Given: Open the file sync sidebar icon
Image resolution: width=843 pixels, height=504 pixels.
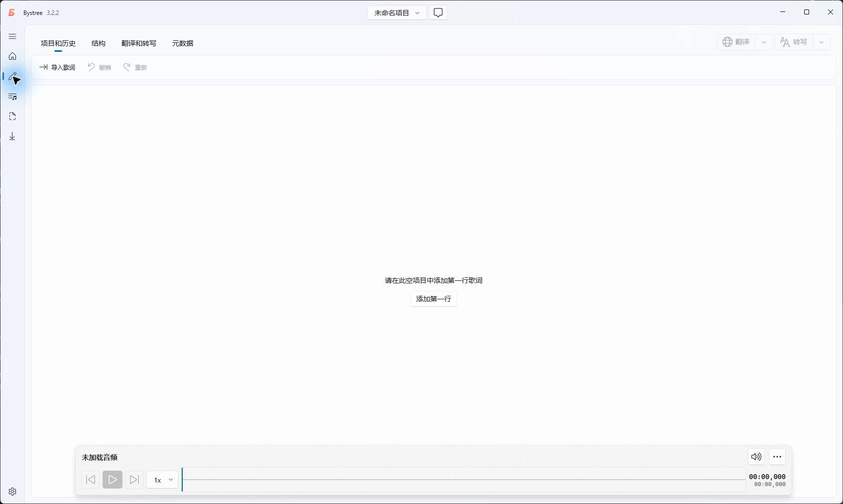Looking at the screenshot, I should click(12, 117).
